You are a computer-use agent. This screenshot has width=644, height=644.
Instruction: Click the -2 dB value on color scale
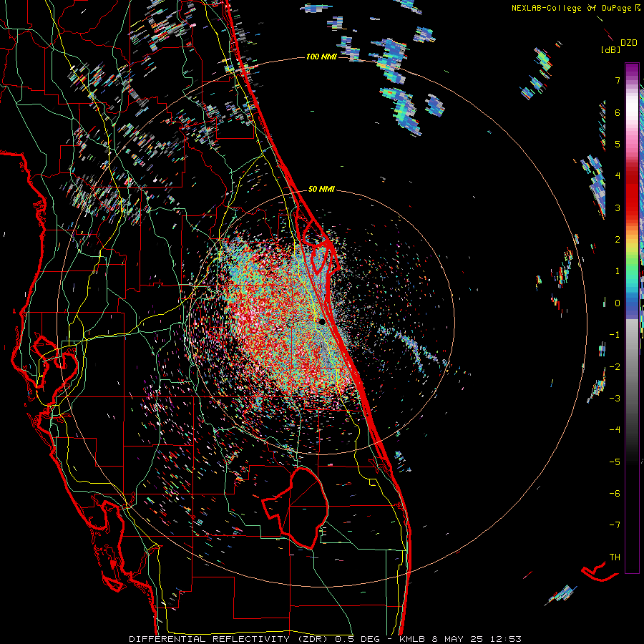pos(615,367)
